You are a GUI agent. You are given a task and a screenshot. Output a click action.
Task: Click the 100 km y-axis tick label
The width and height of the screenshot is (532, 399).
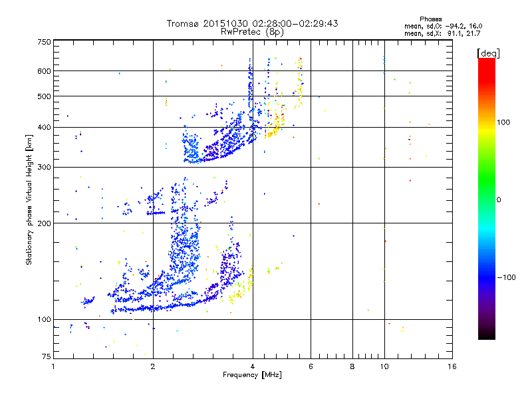tap(44, 319)
